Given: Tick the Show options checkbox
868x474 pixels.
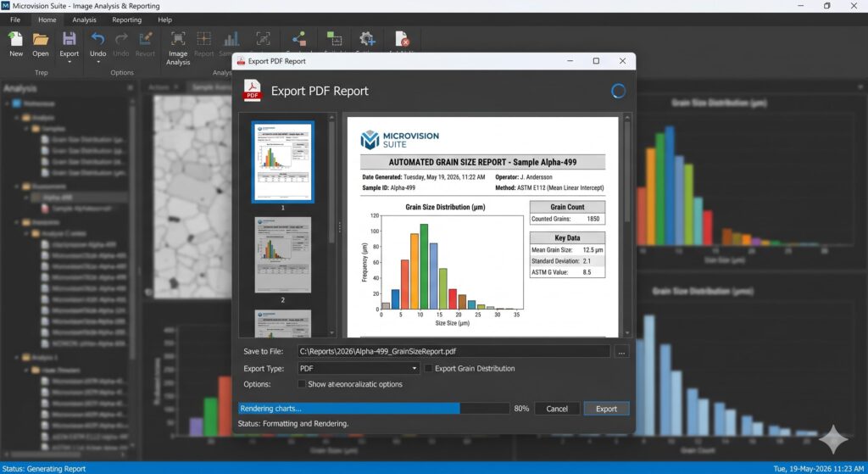Looking at the screenshot, I should (x=302, y=384).
